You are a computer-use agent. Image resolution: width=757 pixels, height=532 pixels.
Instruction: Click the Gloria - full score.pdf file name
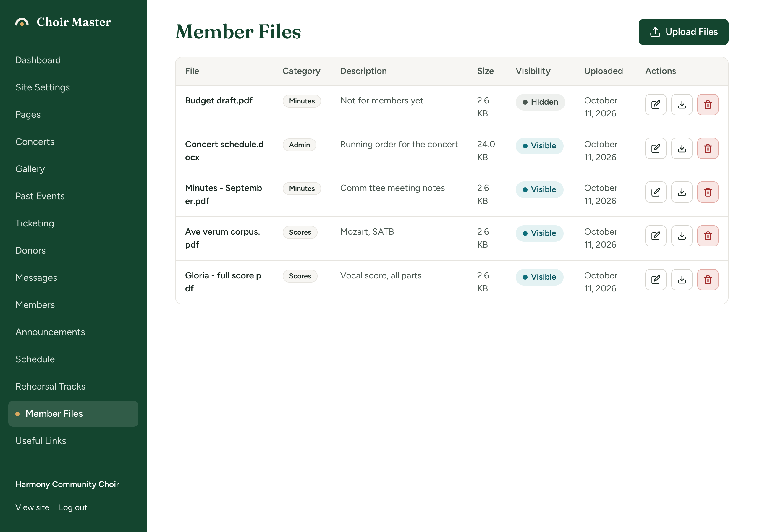(x=223, y=282)
